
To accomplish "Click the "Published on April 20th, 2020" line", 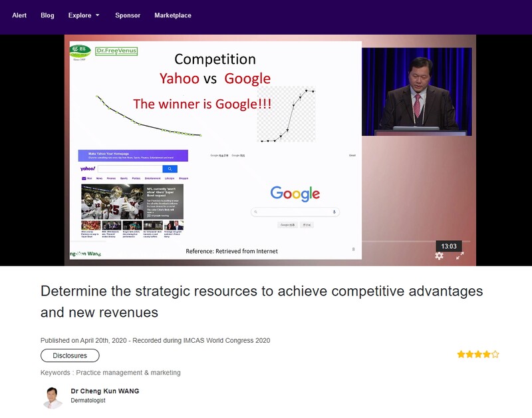I will 155,340.
